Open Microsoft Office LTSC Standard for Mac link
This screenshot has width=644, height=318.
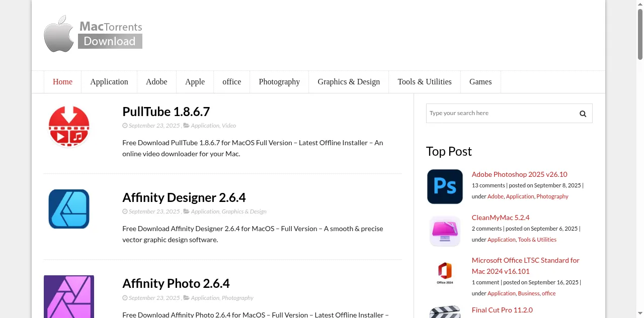[x=525, y=266]
